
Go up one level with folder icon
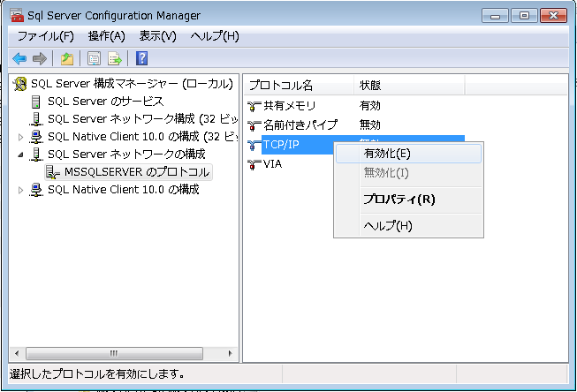click(67, 58)
